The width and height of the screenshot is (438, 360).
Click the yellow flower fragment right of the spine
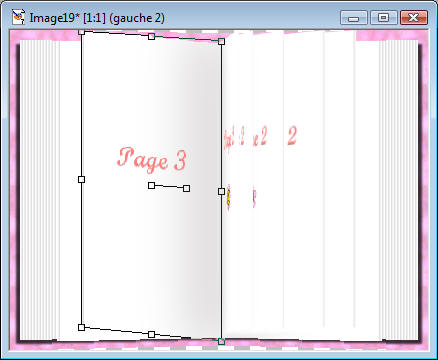point(229,198)
